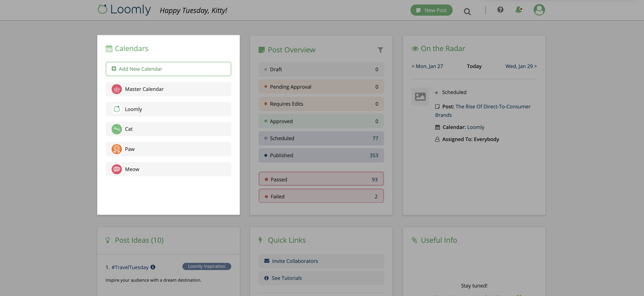Click the Meow calendar speech bubble icon

(117, 169)
